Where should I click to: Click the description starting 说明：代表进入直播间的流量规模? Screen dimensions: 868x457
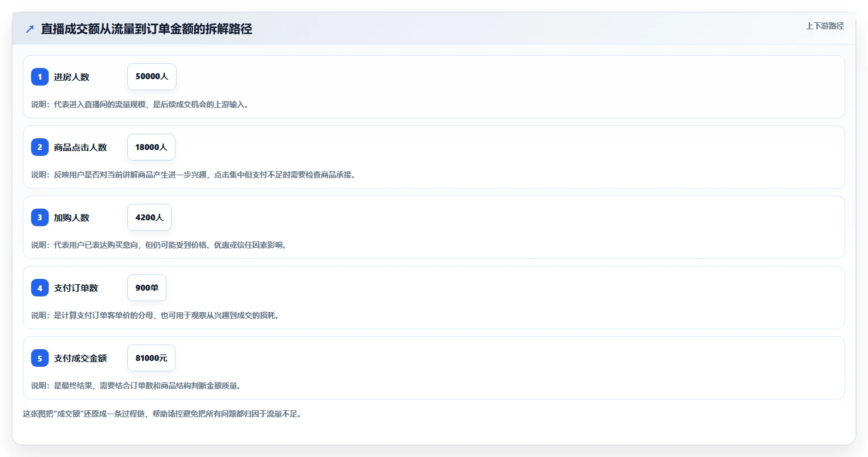140,104
